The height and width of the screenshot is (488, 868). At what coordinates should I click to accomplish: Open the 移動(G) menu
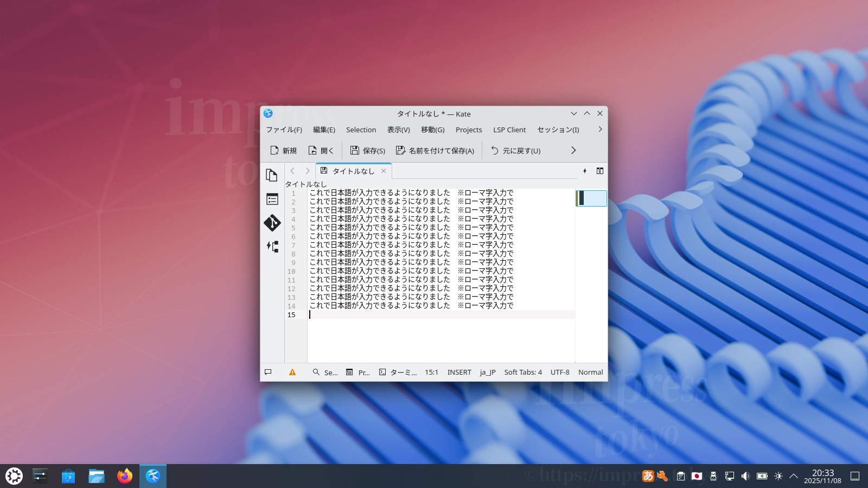point(432,130)
